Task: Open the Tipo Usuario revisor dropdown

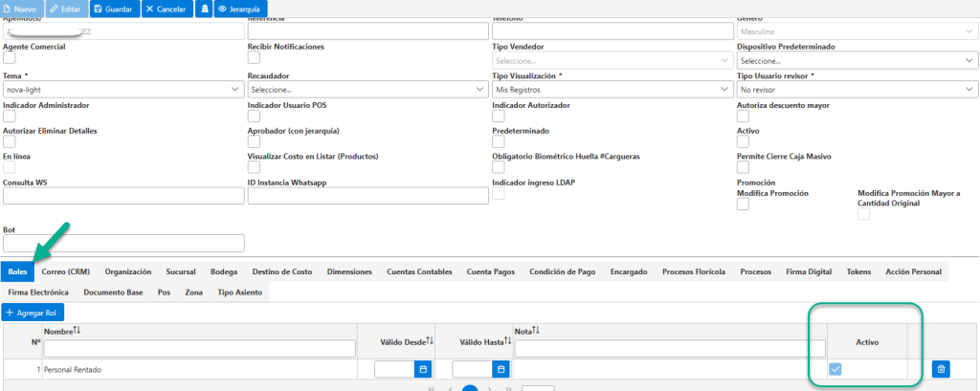Action: pyautogui.click(x=857, y=90)
